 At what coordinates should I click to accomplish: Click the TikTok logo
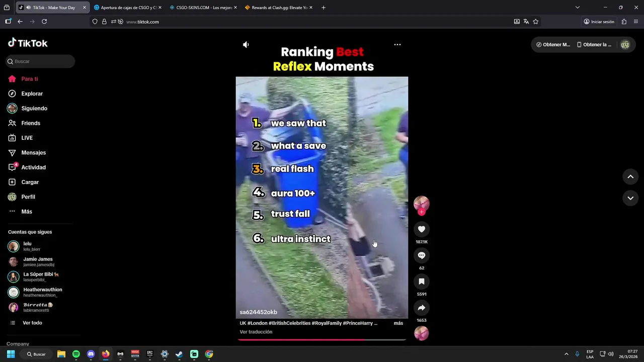pos(28,43)
